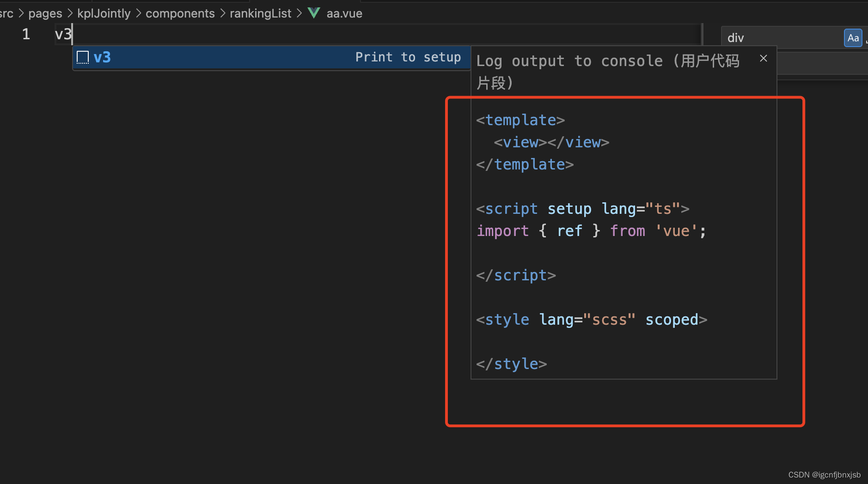The width and height of the screenshot is (868, 484).
Task: Toggle the Aa match case option
Action: (x=853, y=37)
